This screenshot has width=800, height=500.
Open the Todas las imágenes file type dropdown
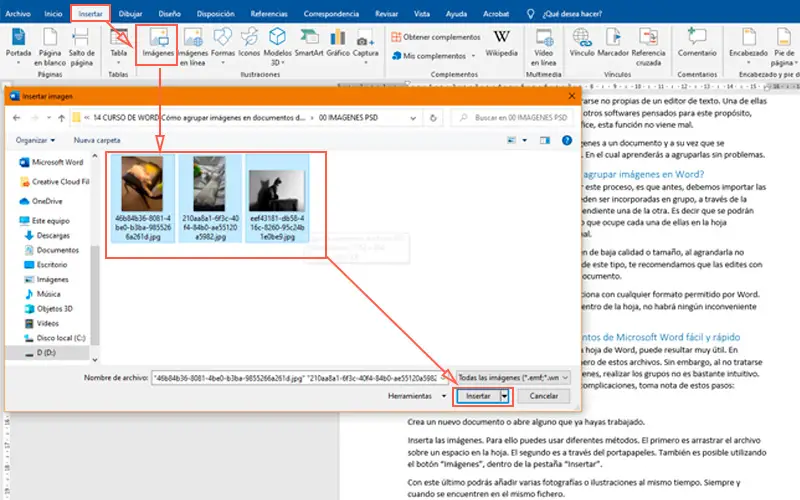coord(513,378)
